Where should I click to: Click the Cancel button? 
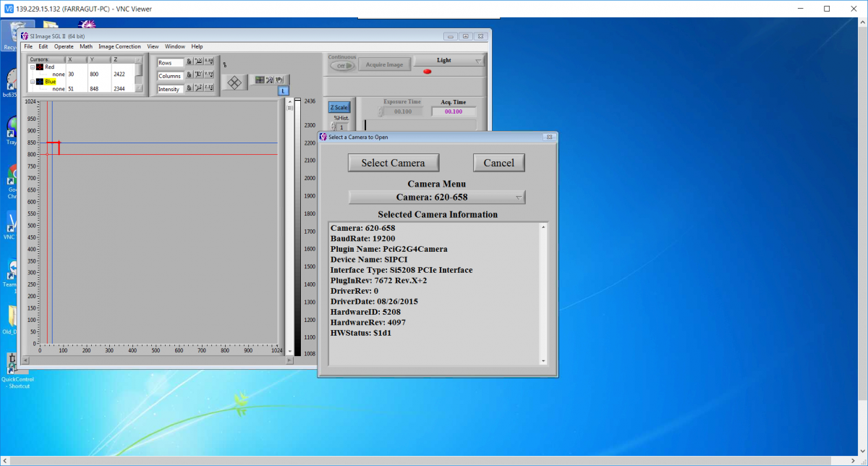[x=498, y=163]
